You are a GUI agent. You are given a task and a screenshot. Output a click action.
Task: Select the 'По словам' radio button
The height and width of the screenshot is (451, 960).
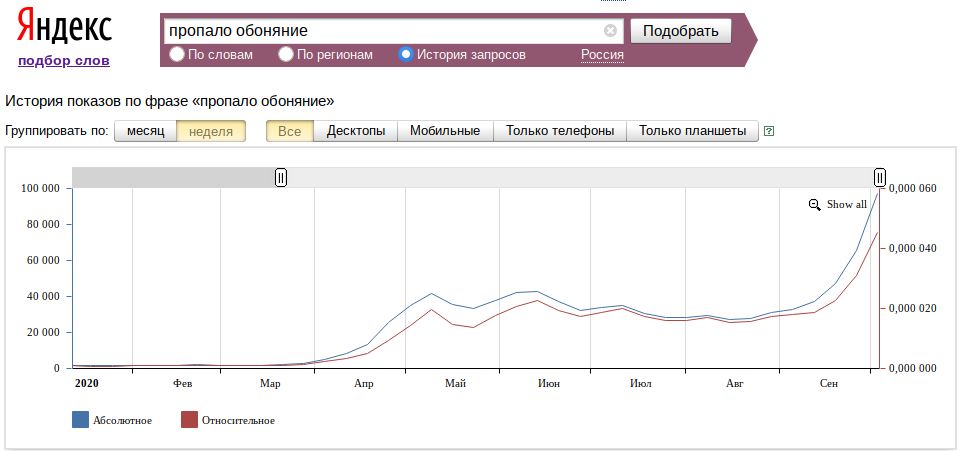coord(177,54)
